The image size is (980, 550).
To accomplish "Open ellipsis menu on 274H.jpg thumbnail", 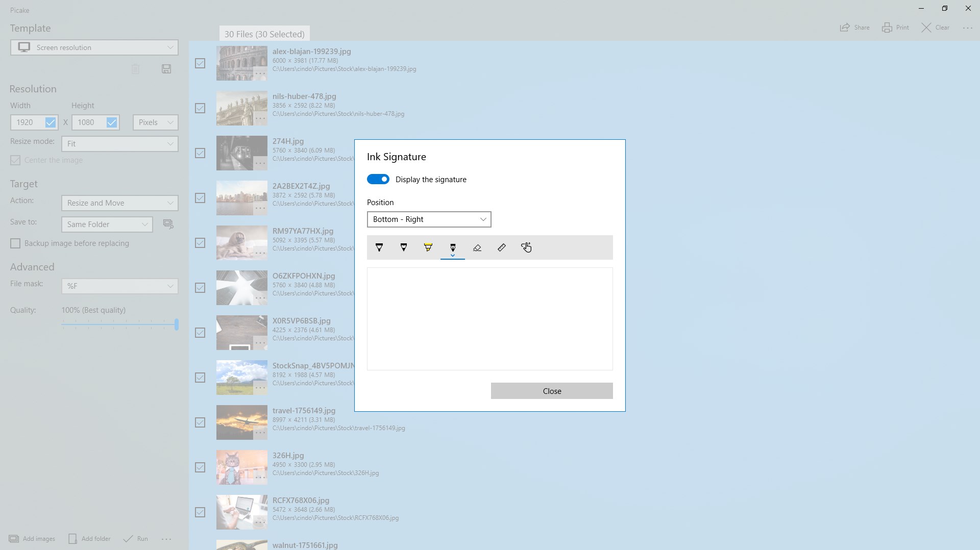I will (260, 164).
